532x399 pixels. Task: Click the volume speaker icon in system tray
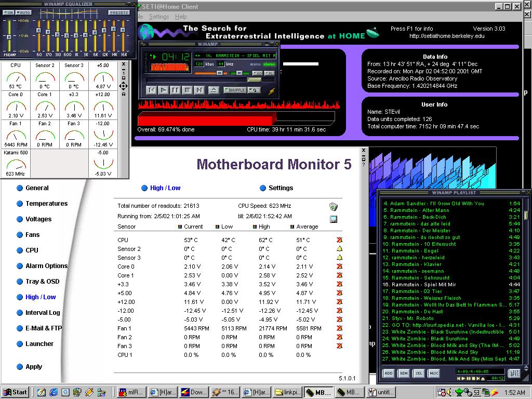(449, 392)
